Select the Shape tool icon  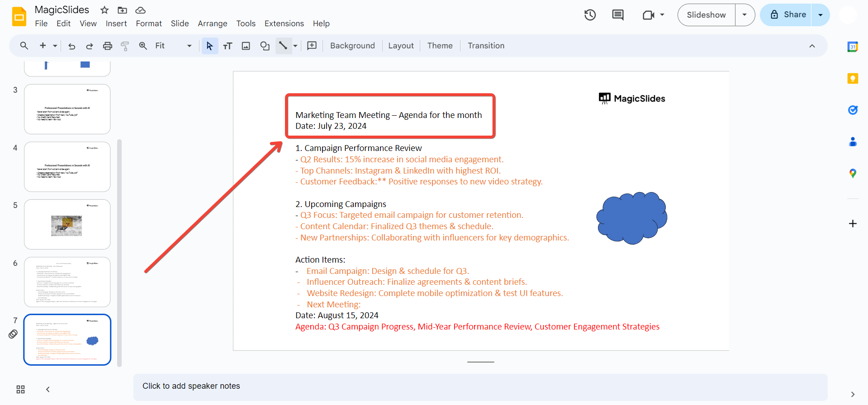(x=265, y=46)
